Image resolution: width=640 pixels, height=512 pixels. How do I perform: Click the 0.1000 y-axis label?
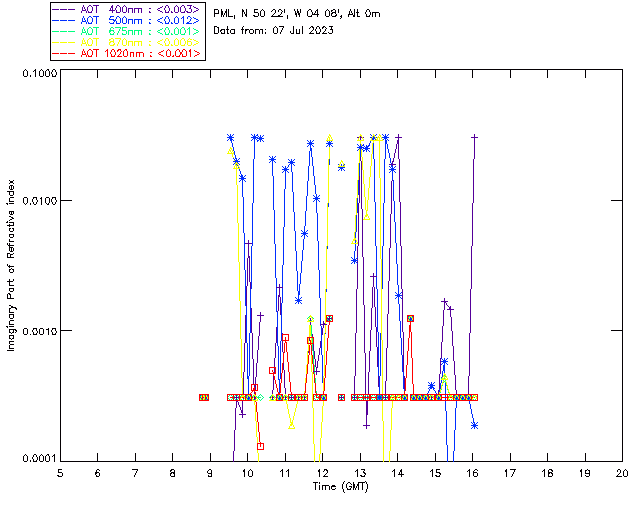(x=39, y=74)
